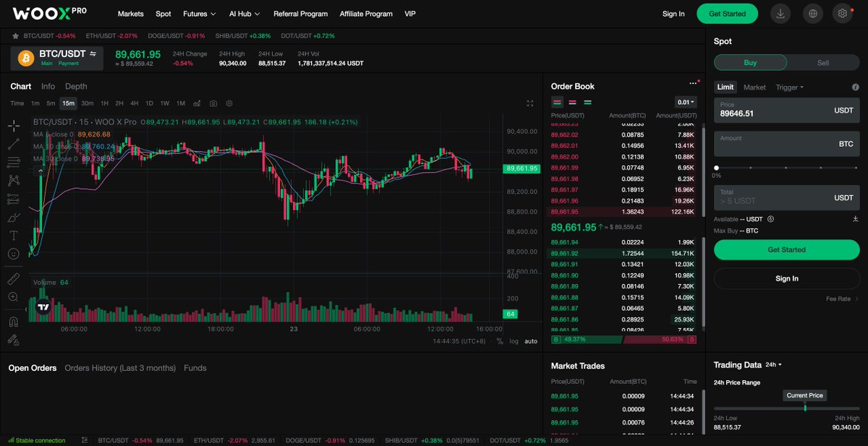The width and height of the screenshot is (868, 446).
Task: Click Sign In button in Spot panel
Action: coord(787,278)
